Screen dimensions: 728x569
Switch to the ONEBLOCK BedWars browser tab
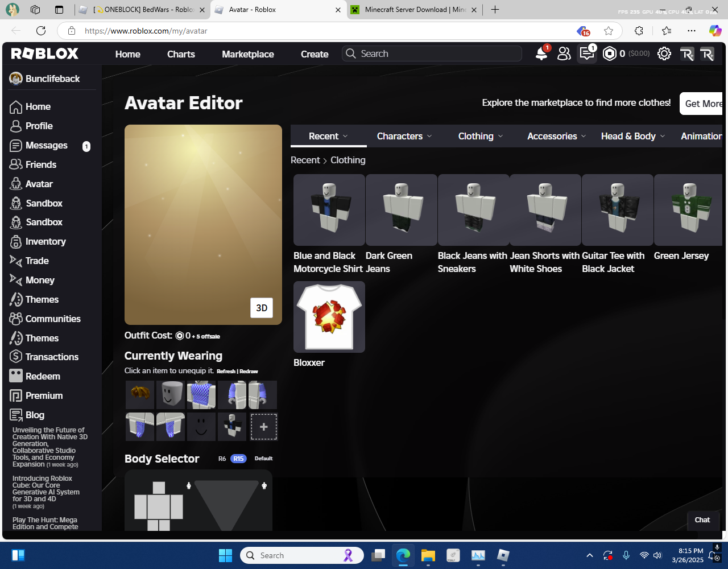click(x=142, y=10)
